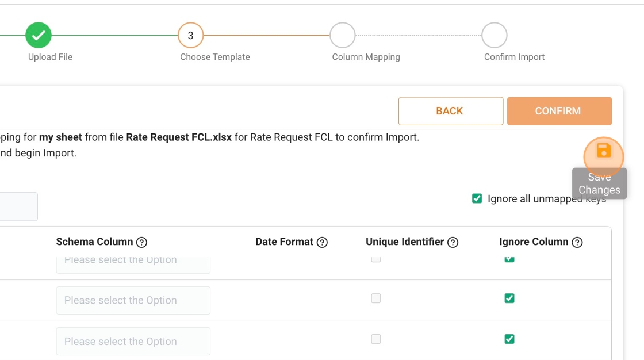This screenshot has width=644, height=360.
Task: Toggle the Ignore all unmapped keys checkbox
Action: (477, 198)
